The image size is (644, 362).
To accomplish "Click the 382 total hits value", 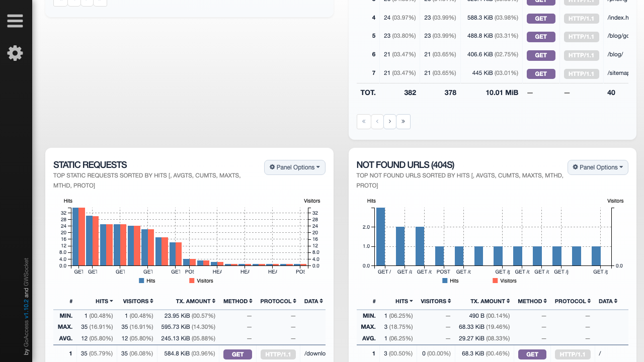I will (410, 93).
